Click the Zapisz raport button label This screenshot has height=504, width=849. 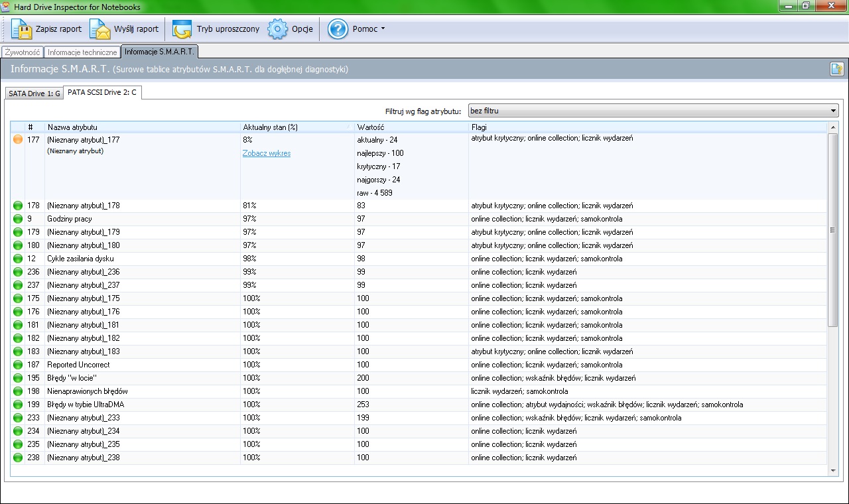tap(59, 29)
